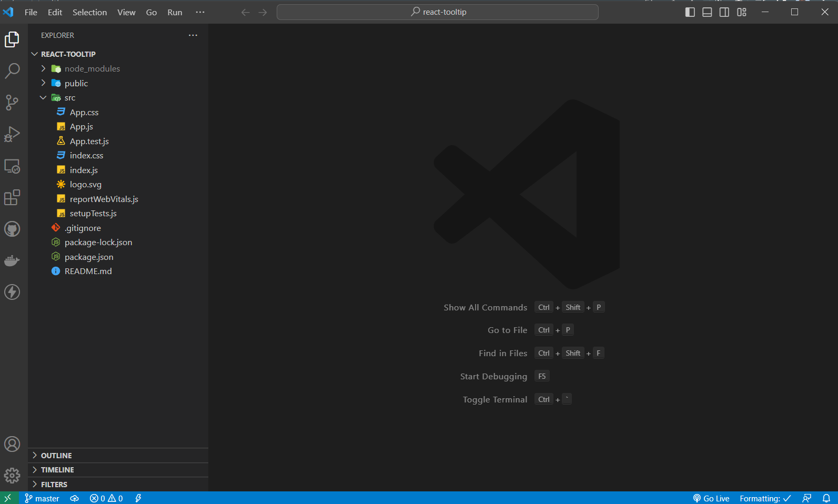The width and height of the screenshot is (838, 504).
Task: Open package.json file
Action: pyautogui.click(x=118, y=257)
